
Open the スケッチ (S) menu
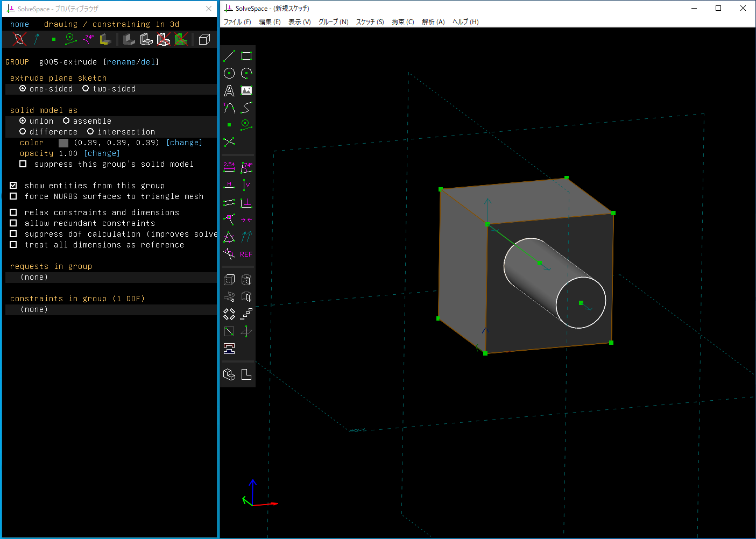pos(370,22)
